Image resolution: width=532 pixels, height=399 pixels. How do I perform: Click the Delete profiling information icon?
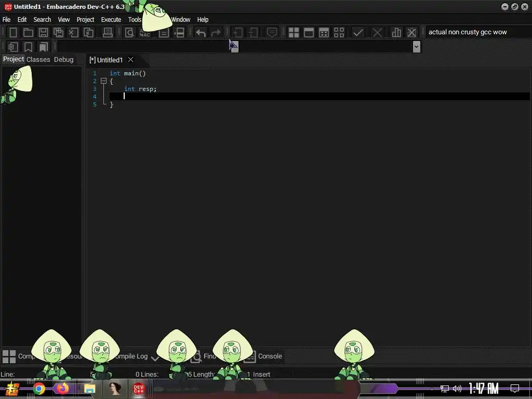[411, 33]
